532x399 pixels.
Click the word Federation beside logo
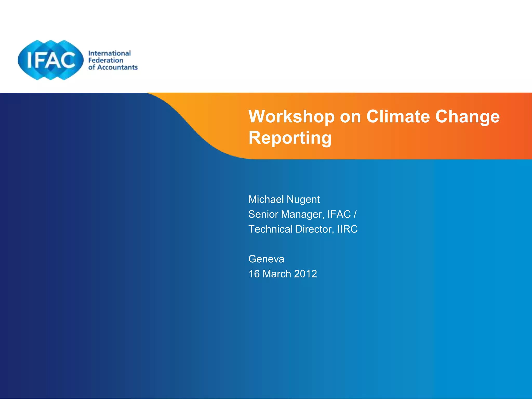point(106,60)
